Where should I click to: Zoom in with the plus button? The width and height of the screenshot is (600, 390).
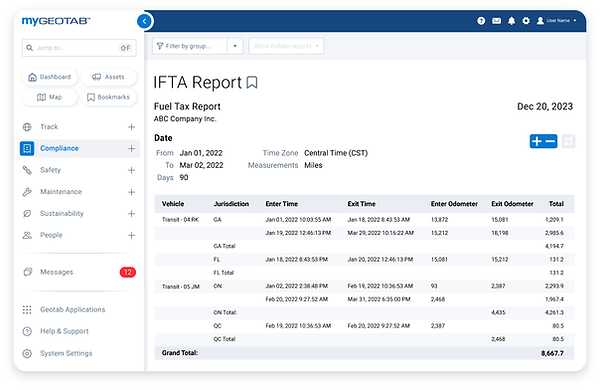(x=536, y=141)
